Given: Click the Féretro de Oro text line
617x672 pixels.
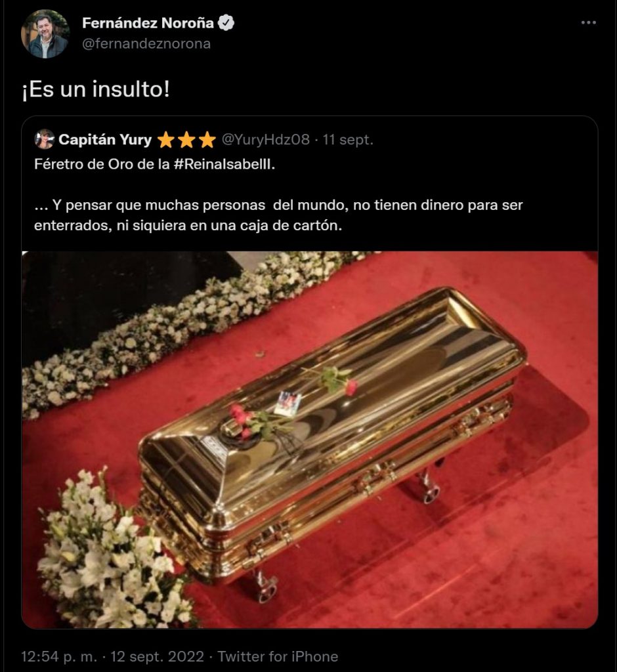Looking at the screenshot, I should tap(154, 164).
